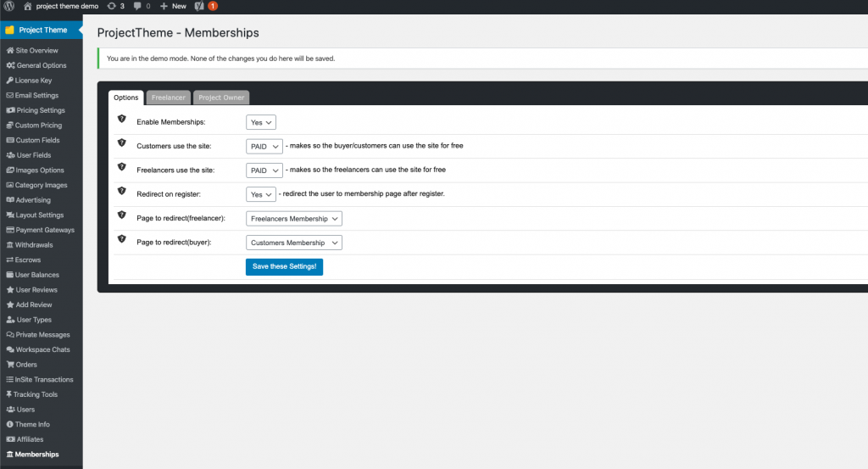868x469 pixels.
Task: Switch to the Project Owner tab
Action: coord(221,98)
